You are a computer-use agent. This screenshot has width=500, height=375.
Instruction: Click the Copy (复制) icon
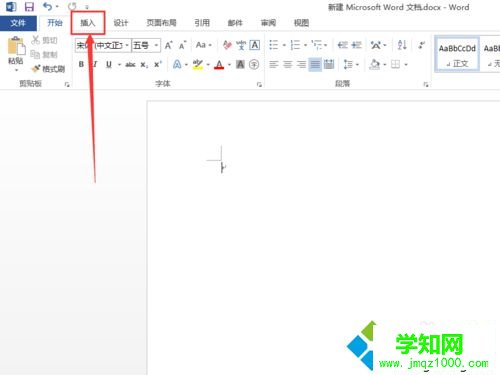(x=35, y=54)
